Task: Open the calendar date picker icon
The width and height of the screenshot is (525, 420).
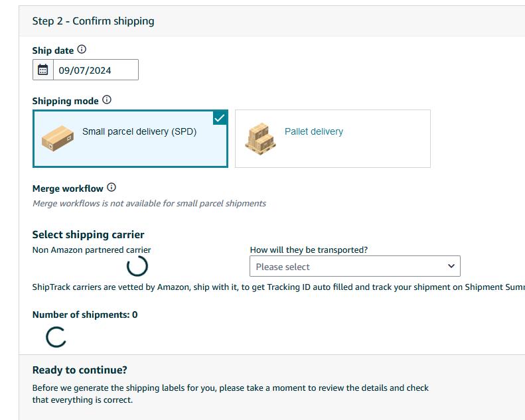Action: 43,70
